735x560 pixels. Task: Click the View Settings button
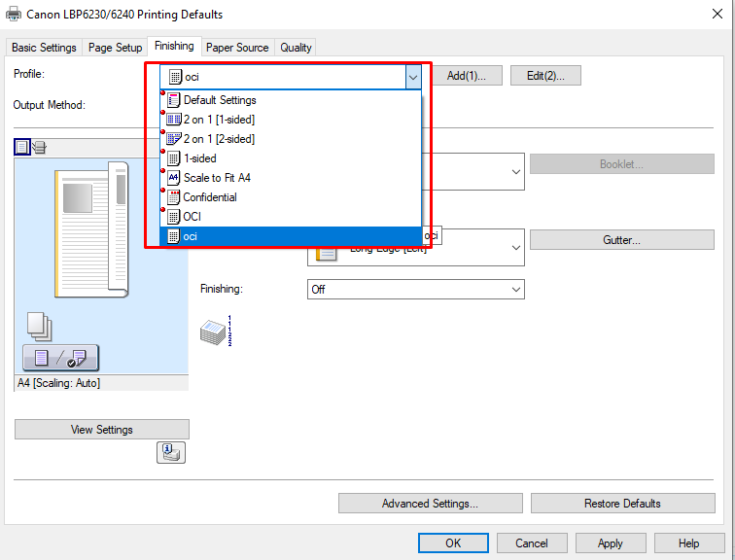[x=102, y=430]
